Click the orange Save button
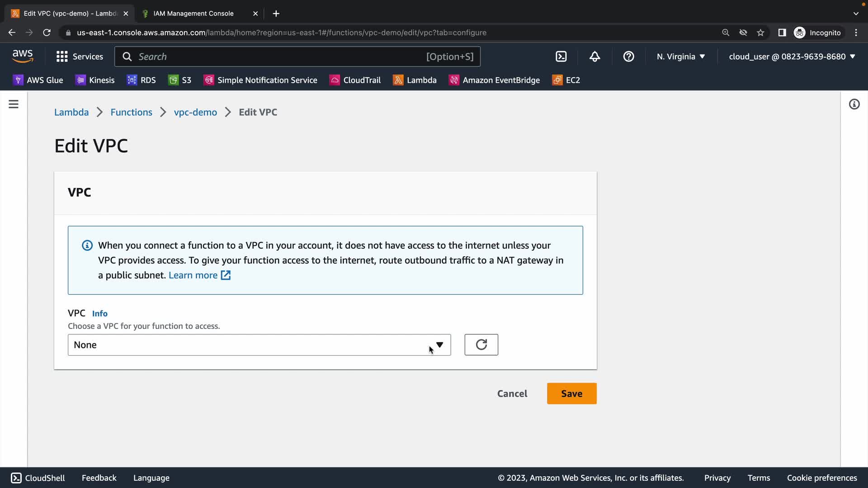The height and width of the screenshot is (488, 868). 571,394
